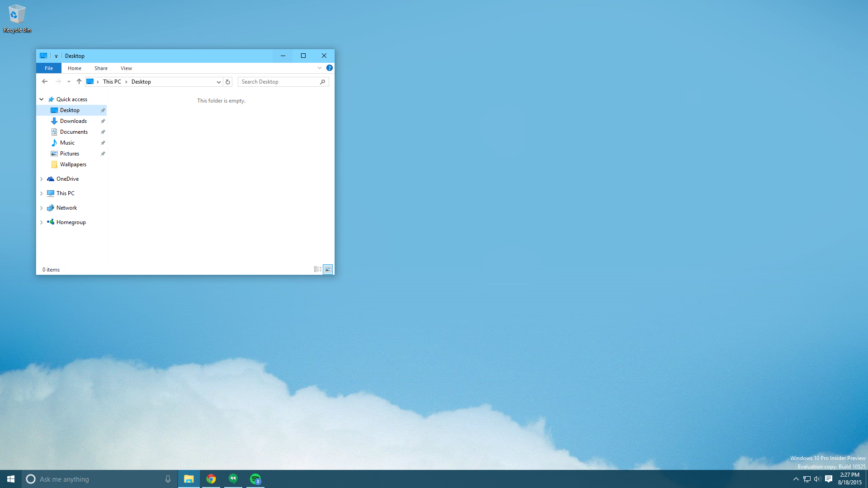Switch to Large icons view layout
This screenshot has width=868, height=488.
(x=328, y=269)
